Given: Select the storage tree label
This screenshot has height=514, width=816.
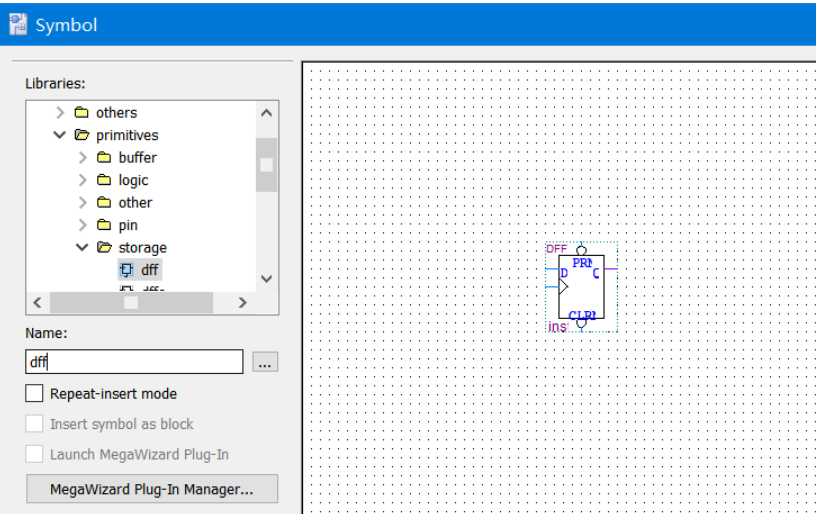Looking at the screenshot, I should click(143, 248).
